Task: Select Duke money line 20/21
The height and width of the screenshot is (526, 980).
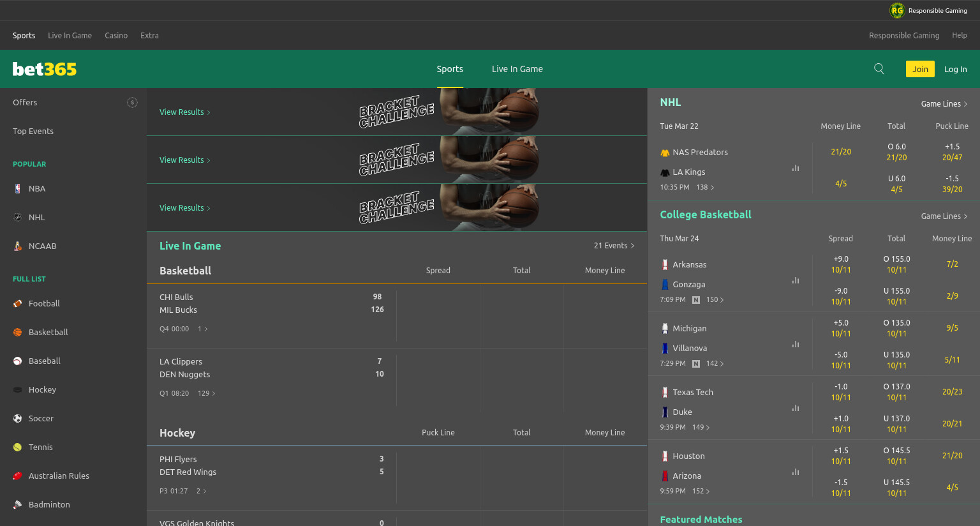Action: pyautogui.click(x=952, y=424)
